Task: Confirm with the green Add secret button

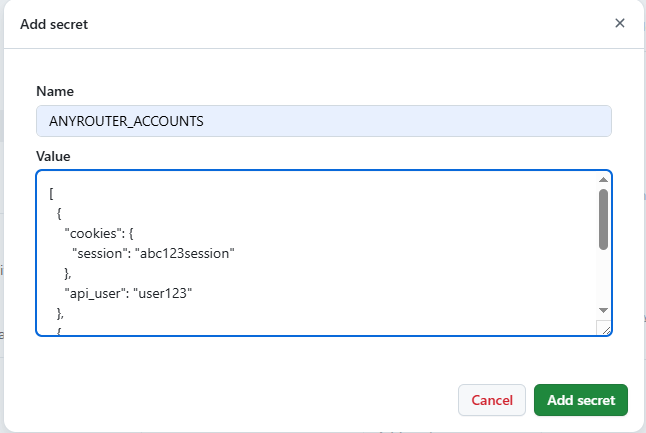Action: [581, 400]
